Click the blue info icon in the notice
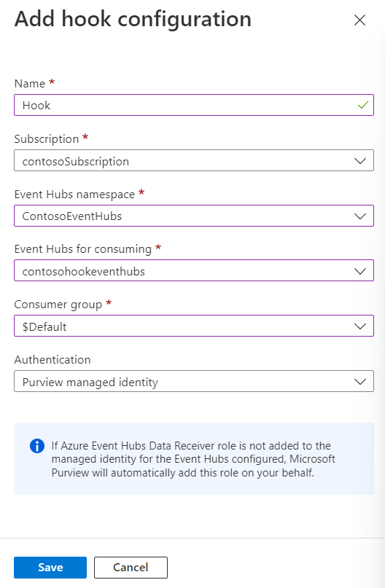385x588 pixels. click(37, 446)
